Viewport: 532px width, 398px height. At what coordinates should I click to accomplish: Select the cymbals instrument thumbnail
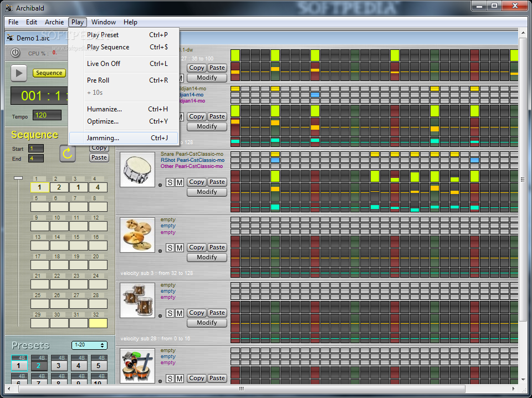137,235
